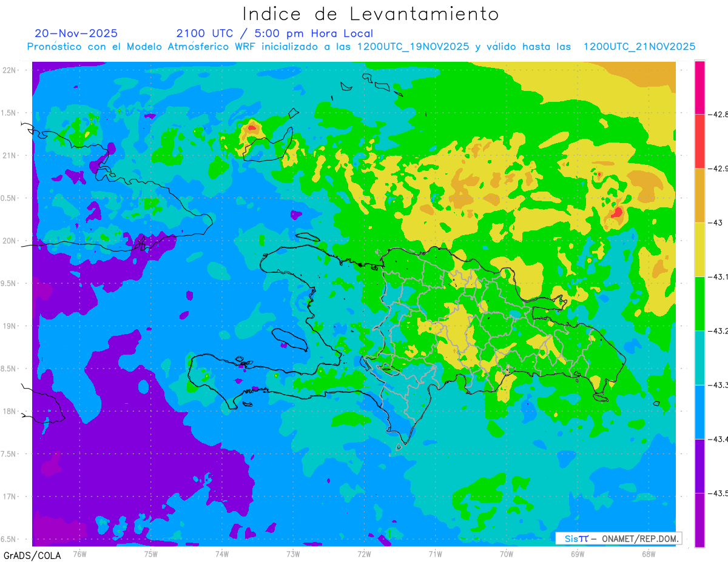Image resolution: width=728 pixels, height=562 pixels.
Task: Select the "73W" longitude axis label
Action: click(293, 554)
